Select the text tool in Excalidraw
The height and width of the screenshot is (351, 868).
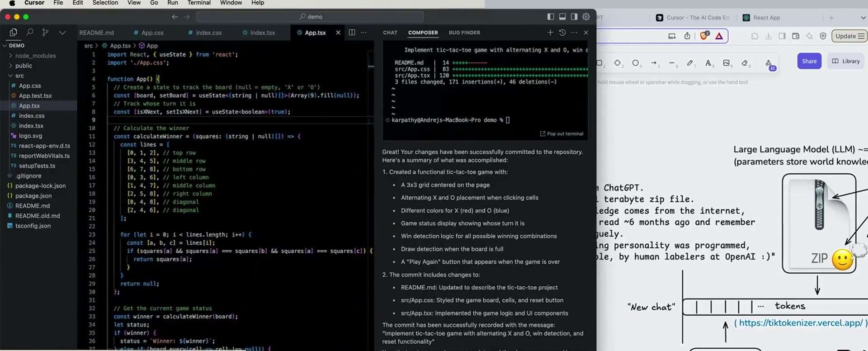tap(708, 63)
